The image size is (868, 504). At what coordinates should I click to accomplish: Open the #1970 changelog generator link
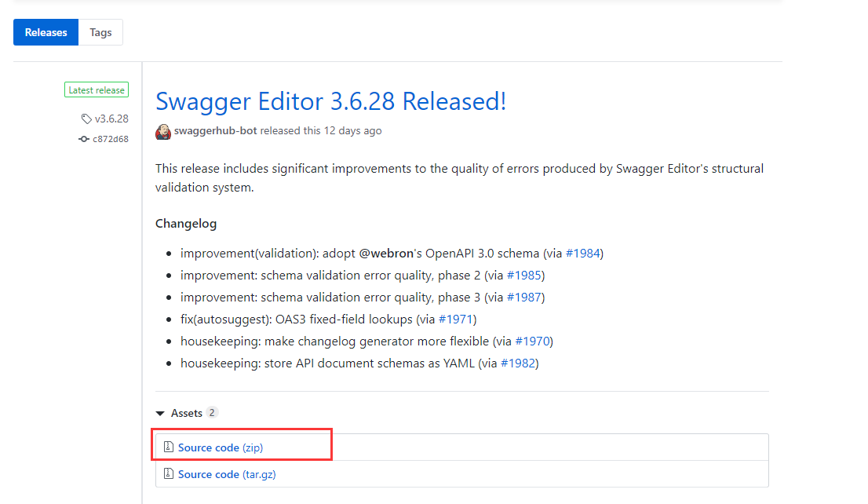(x=534, y=341)
